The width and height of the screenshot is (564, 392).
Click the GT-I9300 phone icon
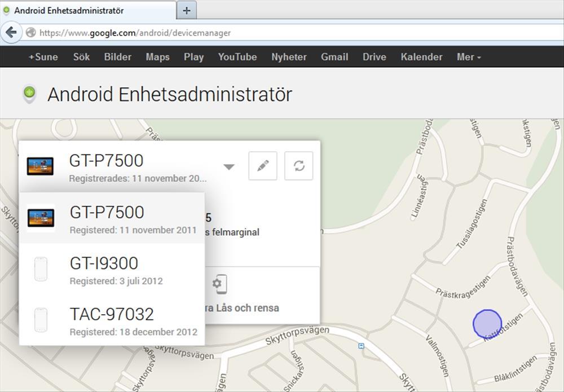[x=41, y=269]
